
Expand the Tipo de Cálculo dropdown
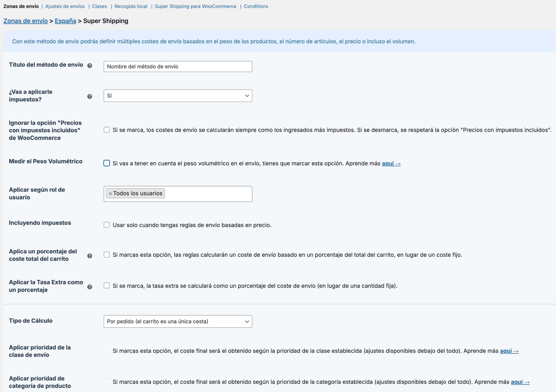click(178, 321)
